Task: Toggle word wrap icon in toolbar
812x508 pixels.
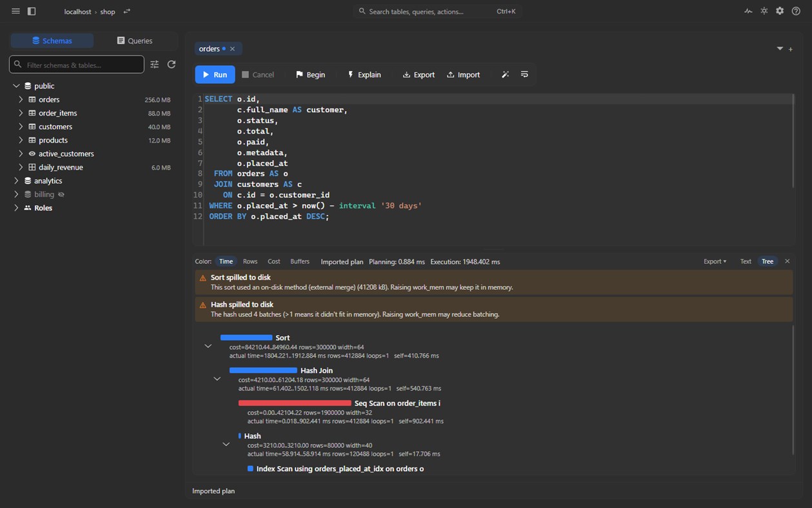Action: (x=524, y=75)
